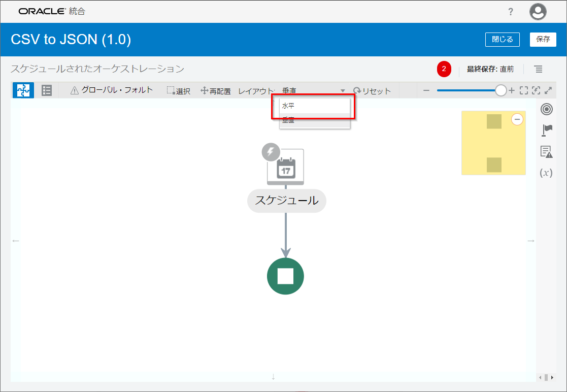The height and width of the screenshot is (392, 567).
Task: Open the tracking target icon in sidebar
Action: pos(546,109)
